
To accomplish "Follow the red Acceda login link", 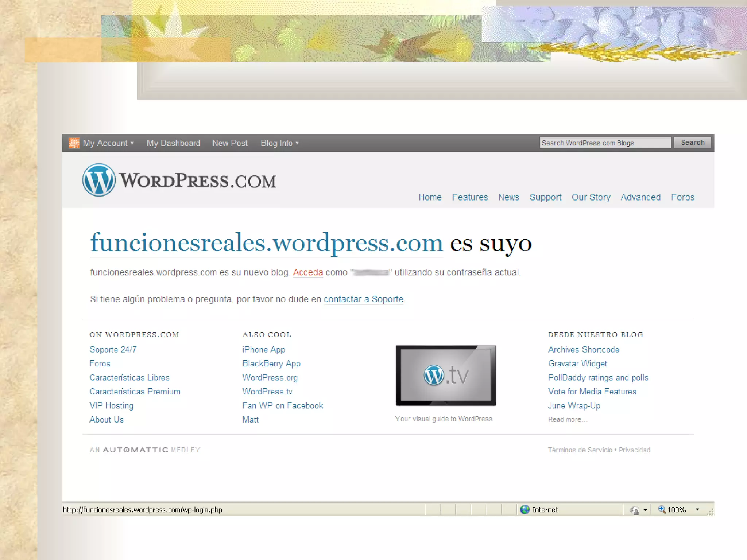I will (308, 272).
